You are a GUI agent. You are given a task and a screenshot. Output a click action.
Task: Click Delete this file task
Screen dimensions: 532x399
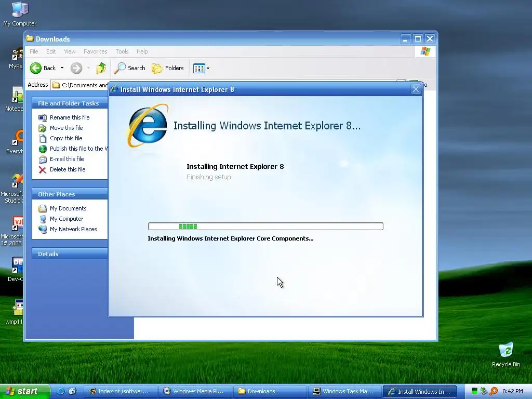[x=68, y=169]
